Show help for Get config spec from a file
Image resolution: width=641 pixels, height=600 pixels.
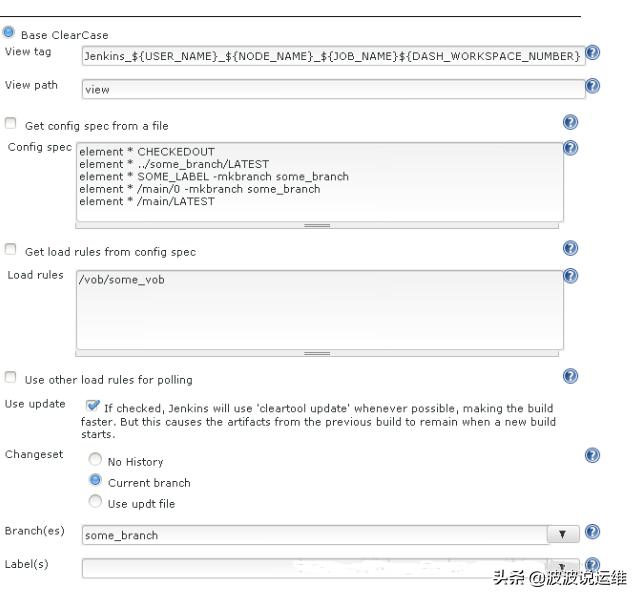(570, 123)
